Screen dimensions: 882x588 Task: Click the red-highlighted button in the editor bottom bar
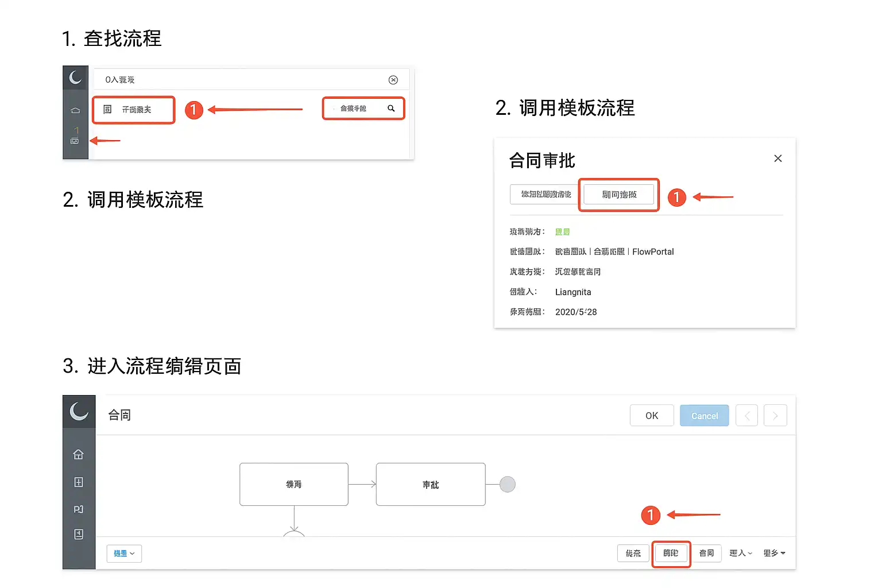pyautogui.click(x=671, y=553)
